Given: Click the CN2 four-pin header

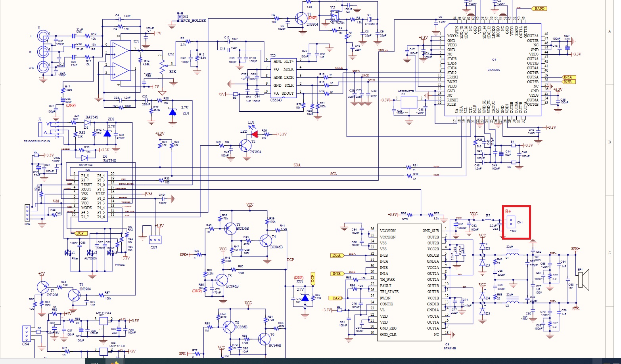Looking at the screenshot, I should tap(27, 213).
